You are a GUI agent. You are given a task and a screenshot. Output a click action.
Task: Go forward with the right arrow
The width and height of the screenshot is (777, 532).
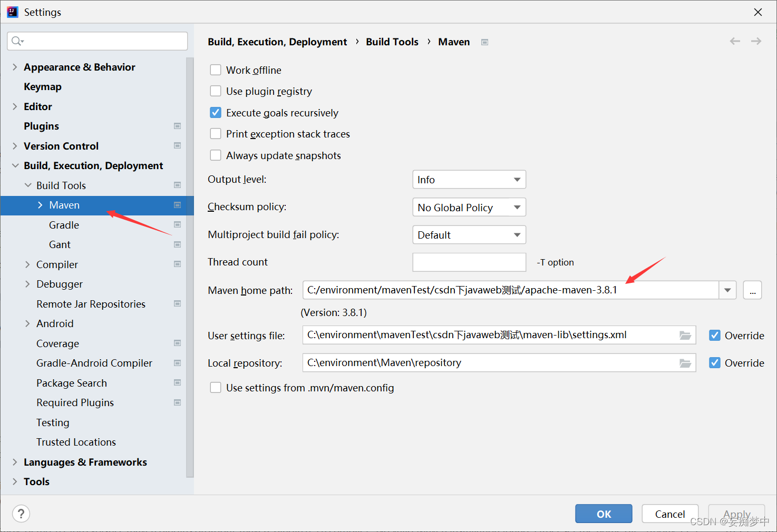pyautogui.click(x=756, y=41)
